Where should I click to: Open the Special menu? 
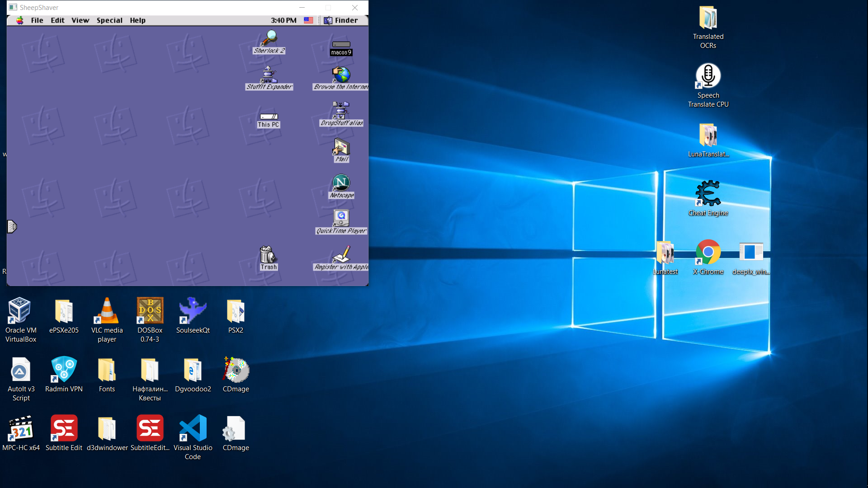point(109,20)
